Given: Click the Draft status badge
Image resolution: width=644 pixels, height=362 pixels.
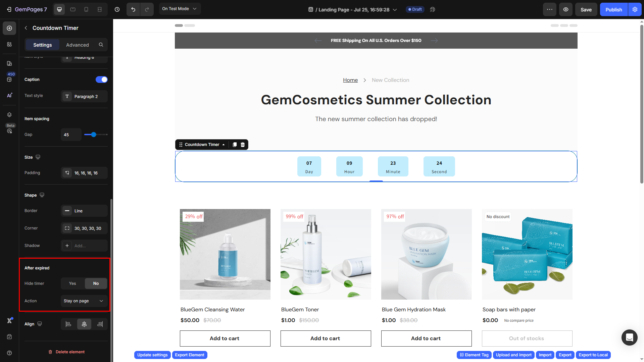Looking at the screenshot, I should click(415, 9).
